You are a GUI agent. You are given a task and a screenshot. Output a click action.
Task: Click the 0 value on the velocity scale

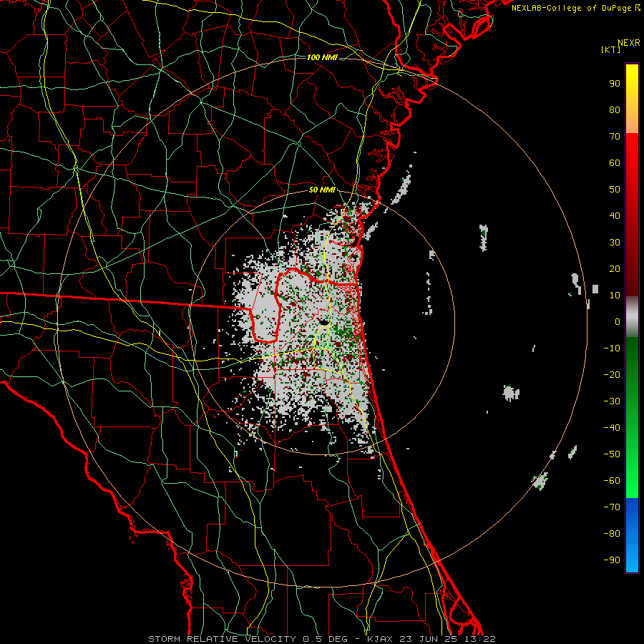point(618,322)
